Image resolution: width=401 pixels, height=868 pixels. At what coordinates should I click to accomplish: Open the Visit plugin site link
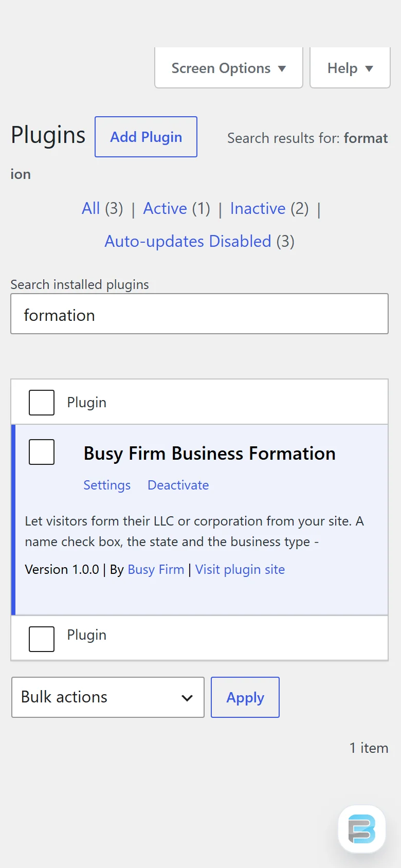coord(240,569)
